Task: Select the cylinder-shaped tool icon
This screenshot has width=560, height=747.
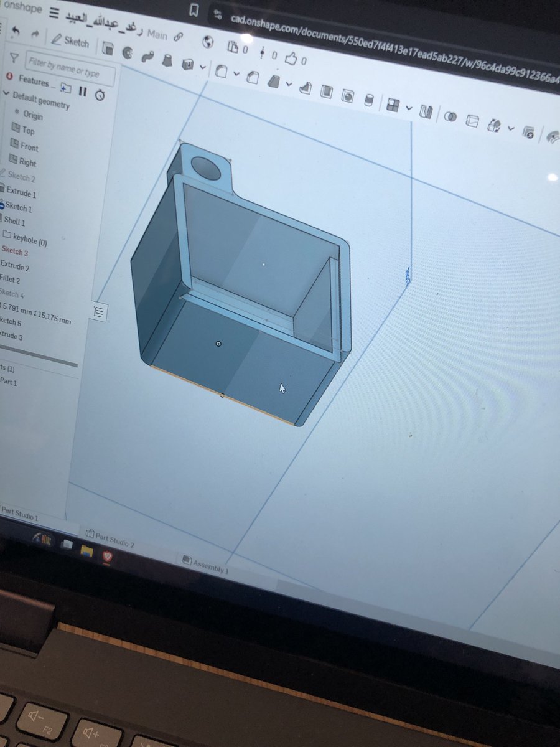Action: tap(368, 100)
